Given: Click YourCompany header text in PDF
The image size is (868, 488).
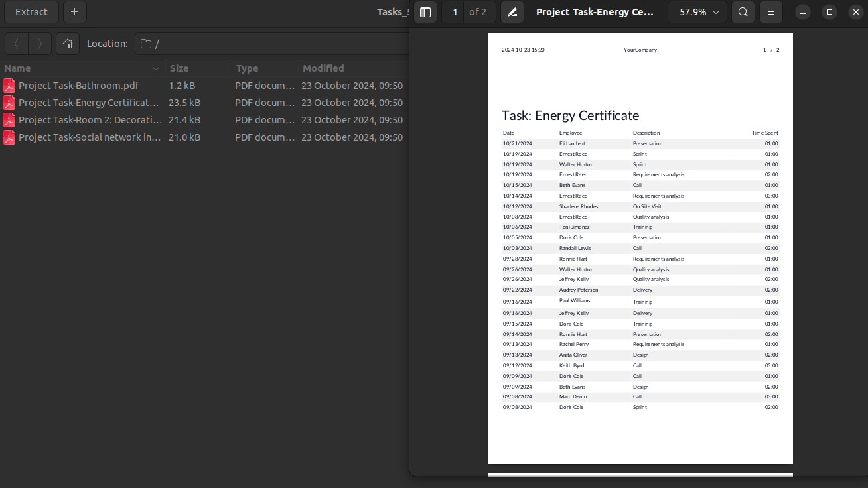Looking at the screenshot, I should 640,50.
